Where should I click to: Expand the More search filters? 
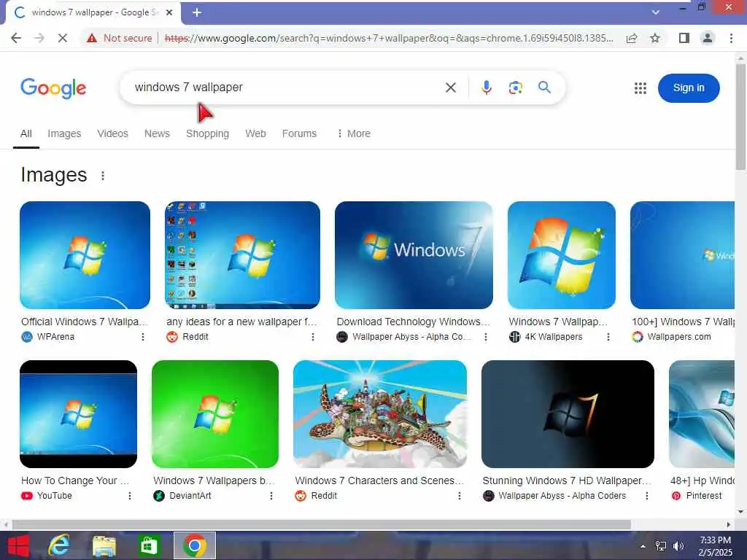354,134
